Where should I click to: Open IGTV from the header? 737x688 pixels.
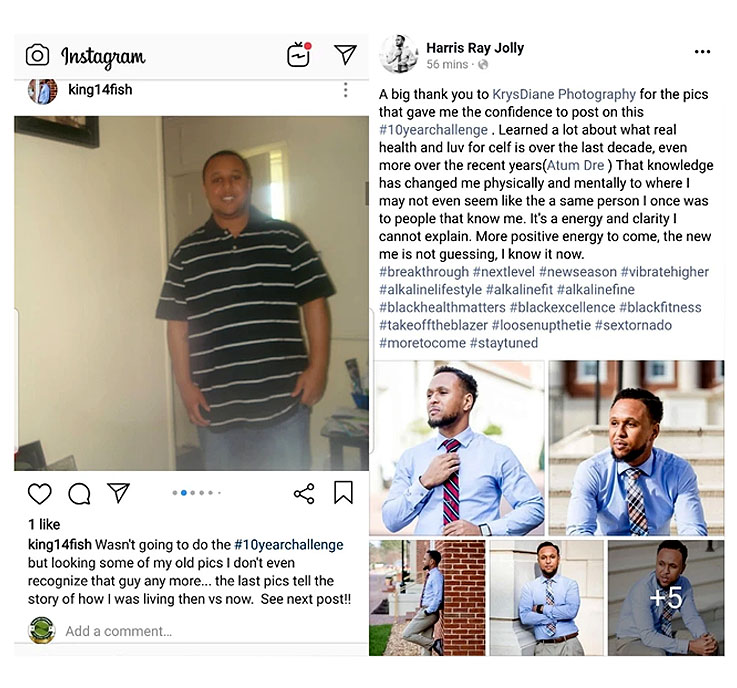click(299, 55)
